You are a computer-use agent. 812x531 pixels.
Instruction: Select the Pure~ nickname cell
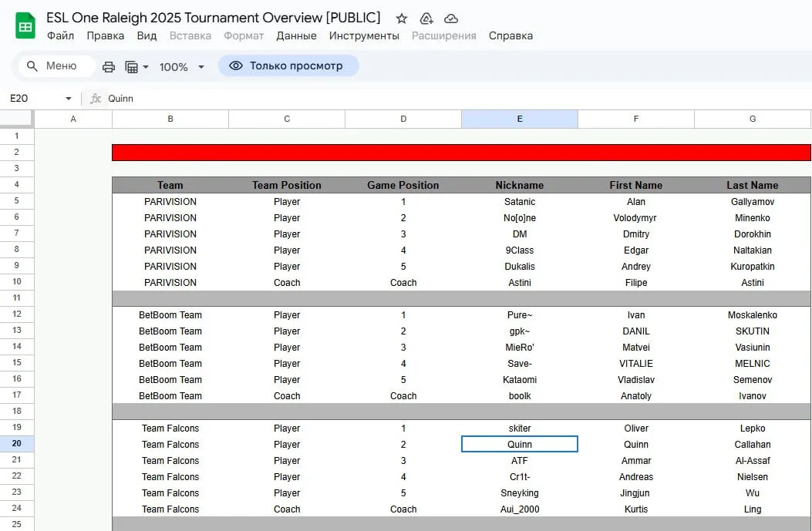click(x=520, y=315)
